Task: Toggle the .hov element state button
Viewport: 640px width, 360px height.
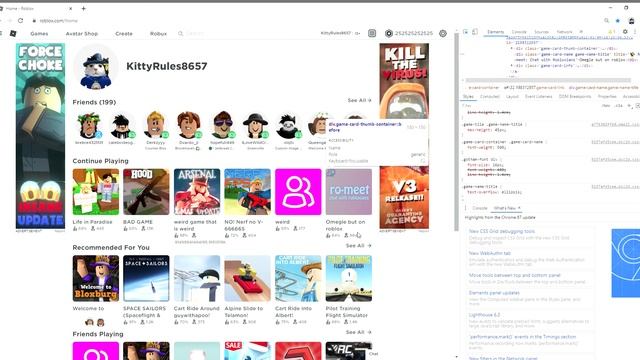Action: 606,106
